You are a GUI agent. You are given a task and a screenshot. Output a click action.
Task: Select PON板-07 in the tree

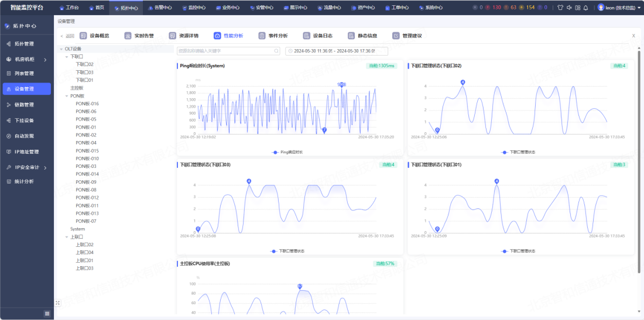[86, 221]
